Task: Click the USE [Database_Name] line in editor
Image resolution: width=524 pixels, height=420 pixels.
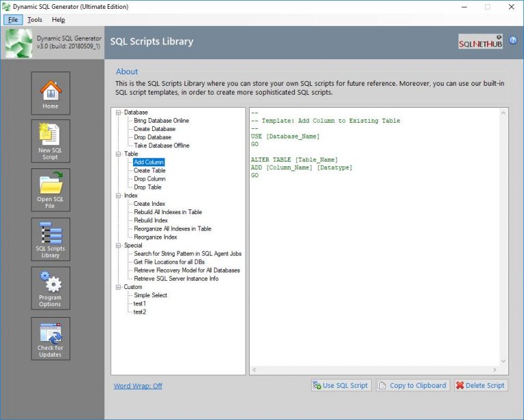Action: point(285,136)
